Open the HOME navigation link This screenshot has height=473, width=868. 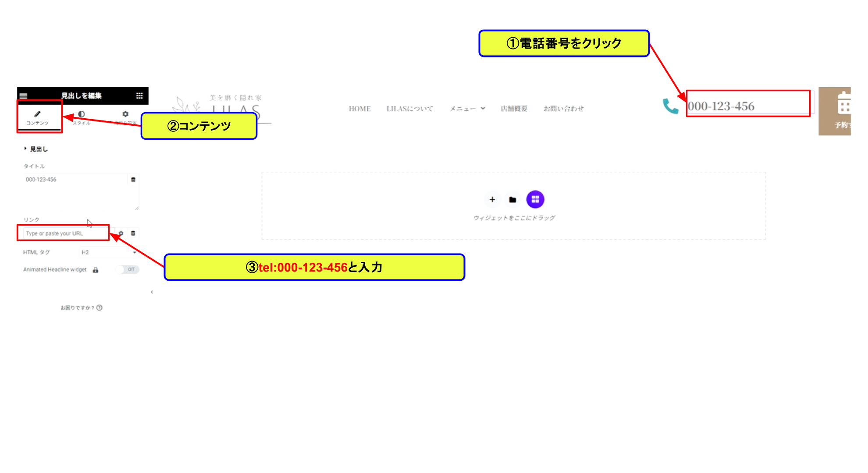tap(360, 109)
